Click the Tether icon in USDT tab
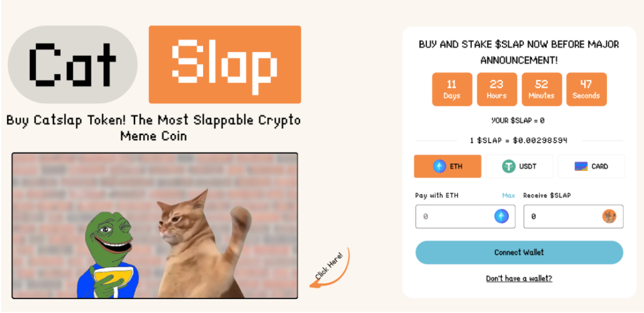 coord(508,166)
